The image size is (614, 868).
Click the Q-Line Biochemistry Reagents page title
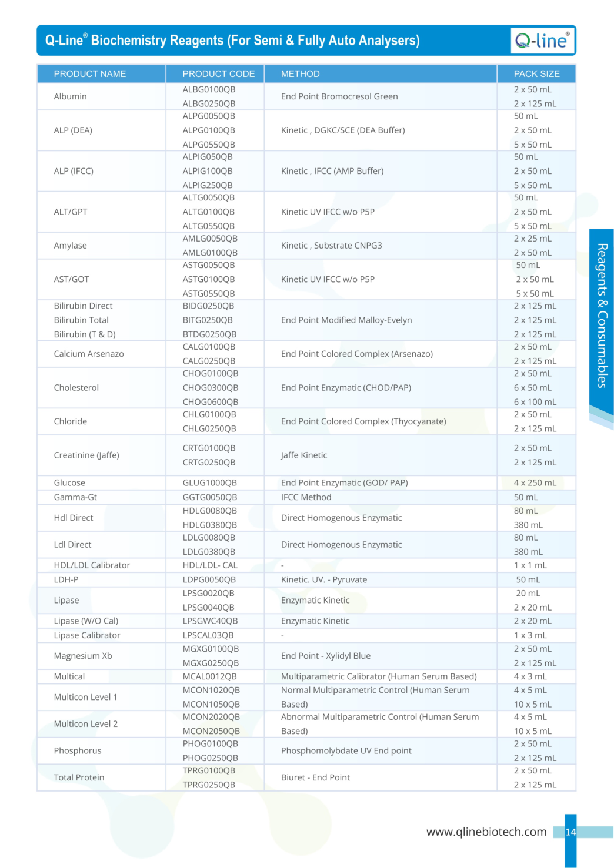pyautogui.click(x=232, y=41)
